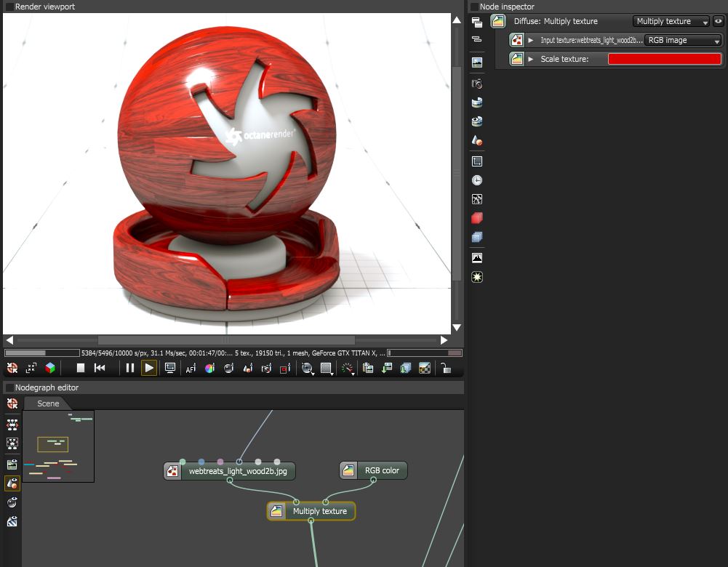This screenshot has width=728, height=567.
Task: Toggle the Render viewport panel checkbox
Action: click(9, 7)
